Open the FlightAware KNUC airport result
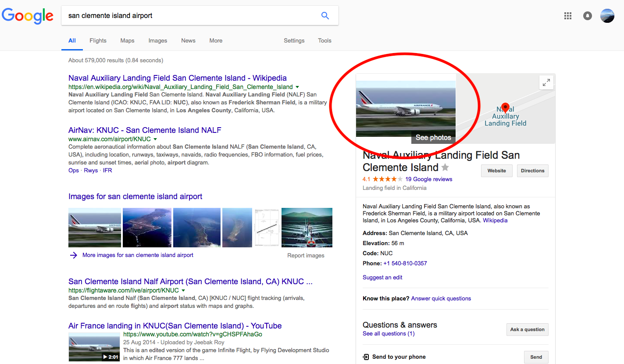The width and height of the screenshot is (624, 364). [190, 282]
